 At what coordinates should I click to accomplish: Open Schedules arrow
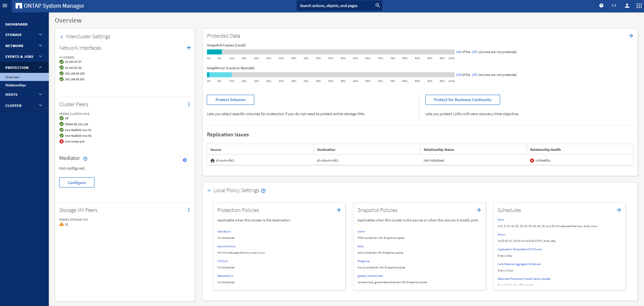tap(618, 210)
